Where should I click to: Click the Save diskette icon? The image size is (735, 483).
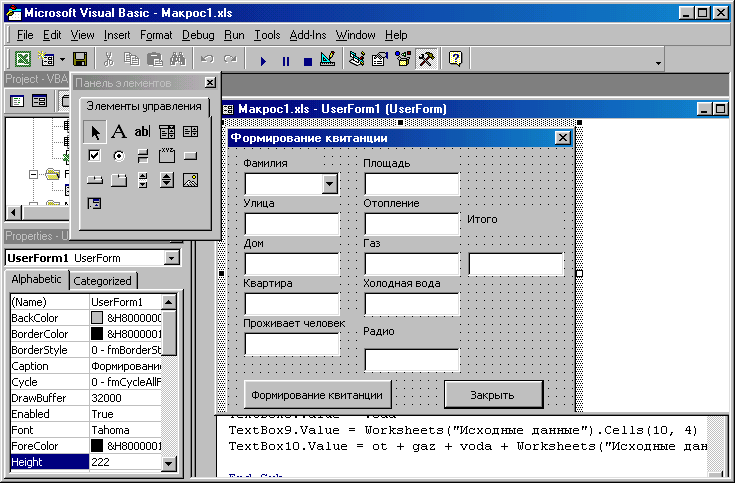(x=80, y=60)
